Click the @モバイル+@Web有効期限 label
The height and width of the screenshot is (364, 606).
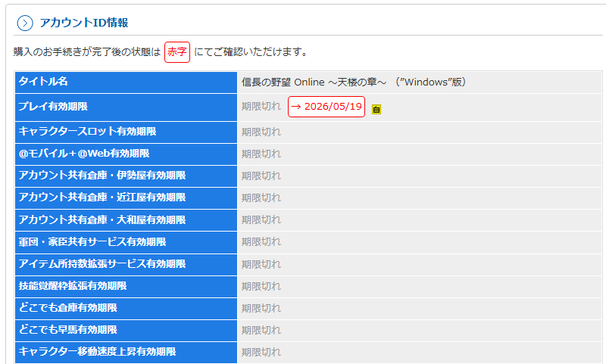click(84, 154)
